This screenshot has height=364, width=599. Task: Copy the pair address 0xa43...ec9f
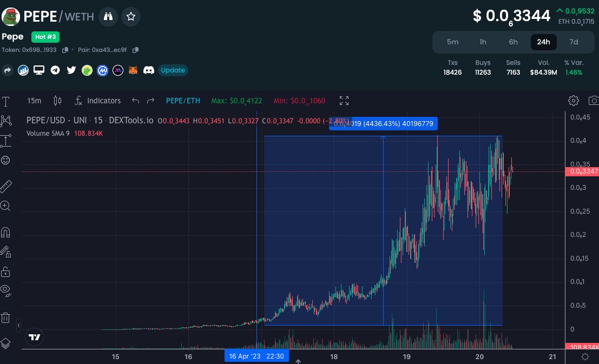tap(135, 50)
